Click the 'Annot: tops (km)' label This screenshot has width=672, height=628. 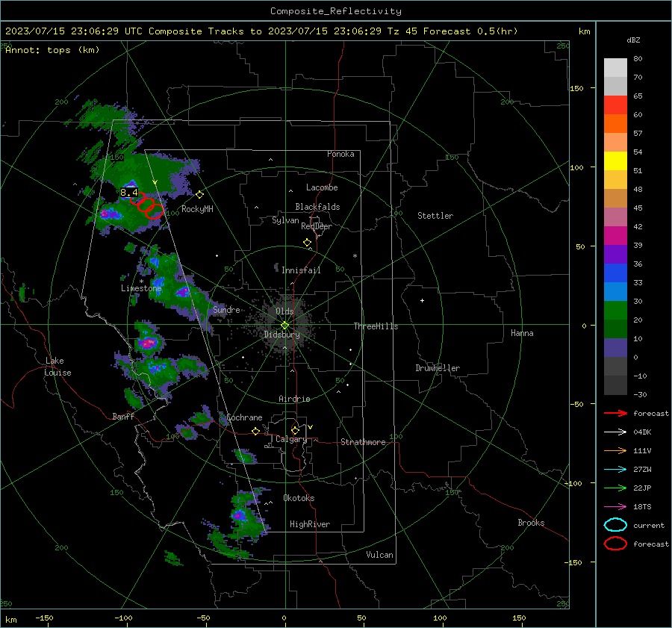(x=52, y=50)
